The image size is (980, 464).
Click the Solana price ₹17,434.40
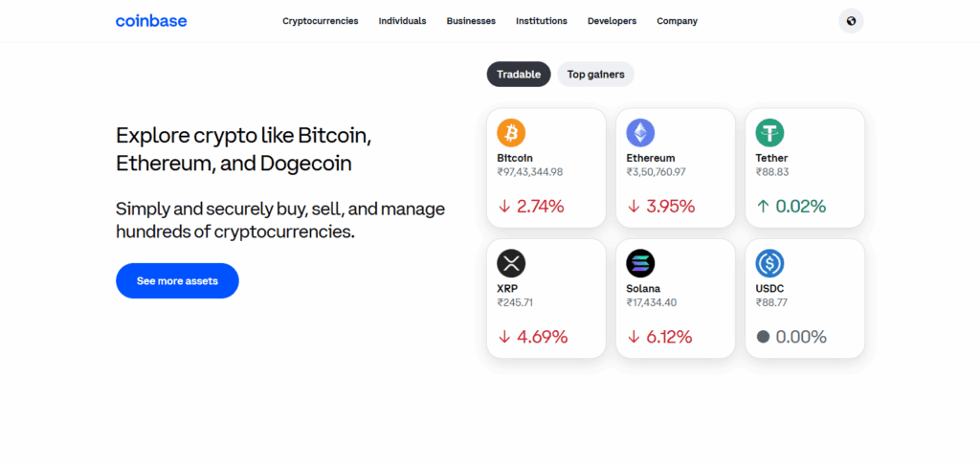tap(652, 302)
